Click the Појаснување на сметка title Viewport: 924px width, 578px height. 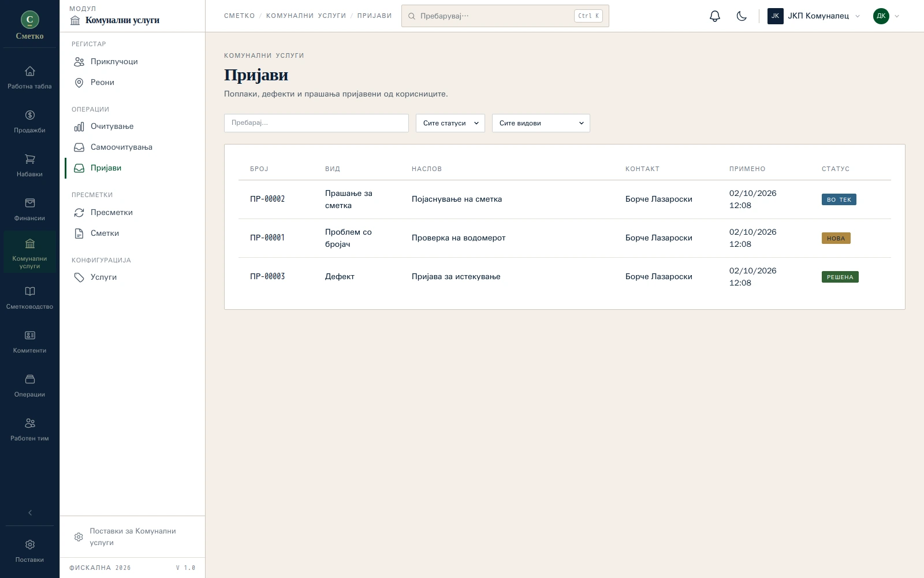point(457,199)
